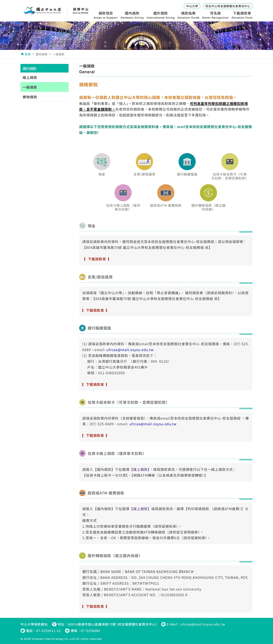273x644 pixels.
Task: Click the home icon in breadcrumb
Action: pyautogui.click(x=22, y=54)
